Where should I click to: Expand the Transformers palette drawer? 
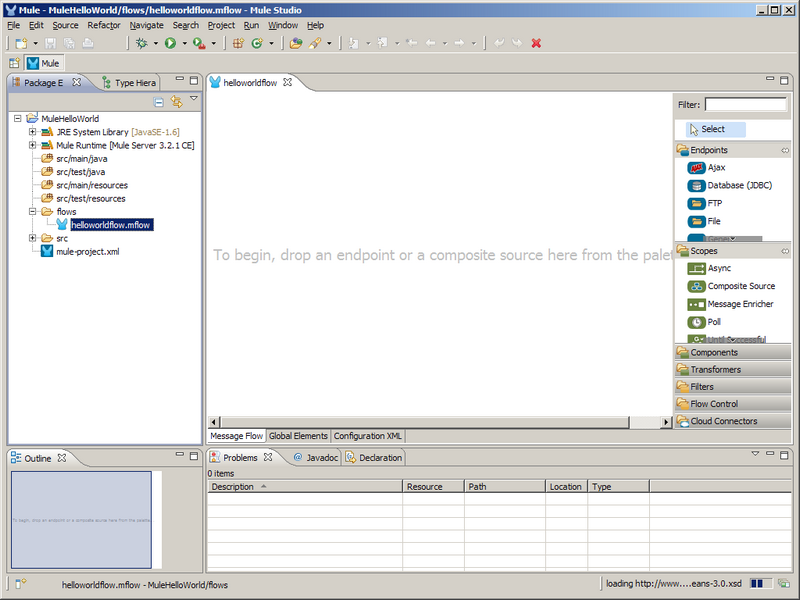pyautogui.click(x=733, y=369)
